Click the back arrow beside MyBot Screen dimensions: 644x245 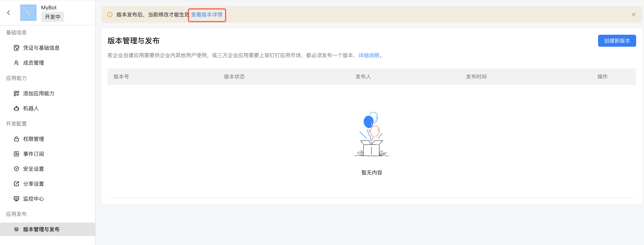point(9,13)
